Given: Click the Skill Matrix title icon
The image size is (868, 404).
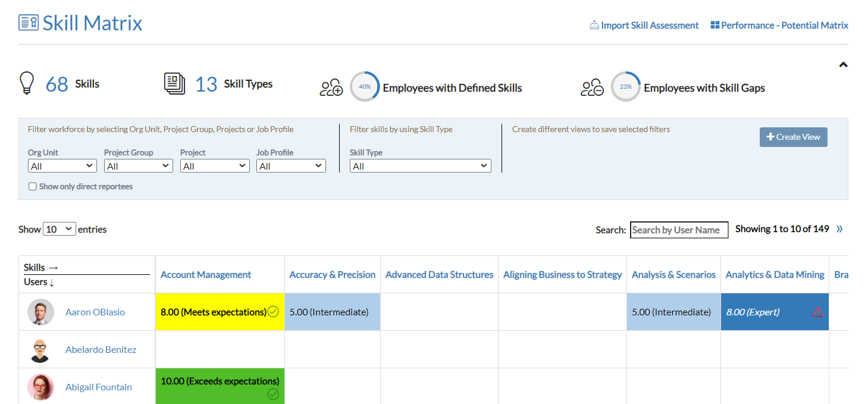Looking at the screenshot, I should [x=29, y=23].
